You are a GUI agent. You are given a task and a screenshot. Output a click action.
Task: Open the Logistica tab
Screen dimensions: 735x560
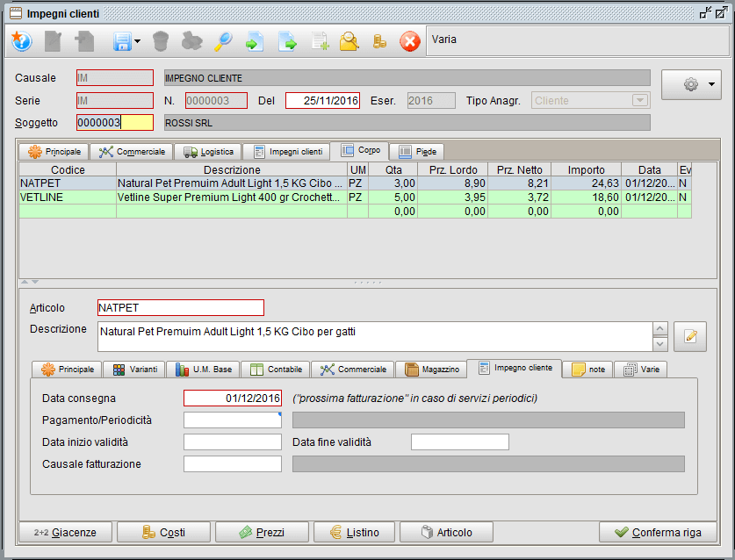(x=207, y=152)
